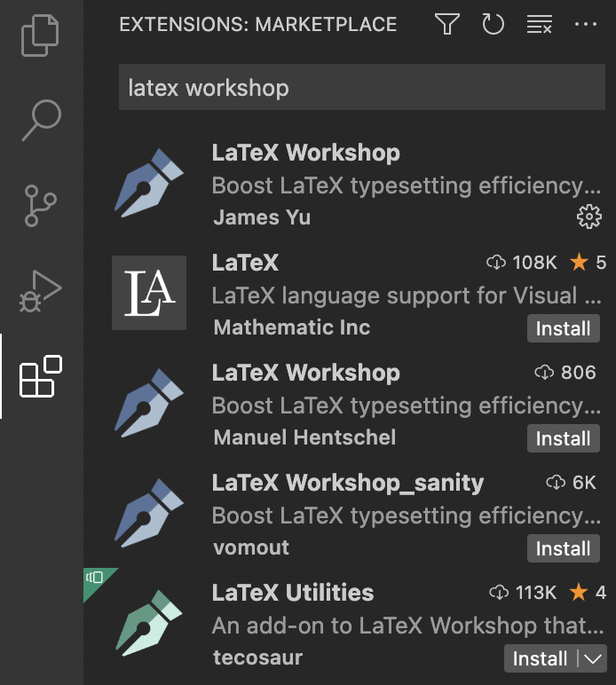The width and height of the screenshot is (616, 685).
Task: Click green pen icon of LaTeX Utilities
Action: point(149,623)
